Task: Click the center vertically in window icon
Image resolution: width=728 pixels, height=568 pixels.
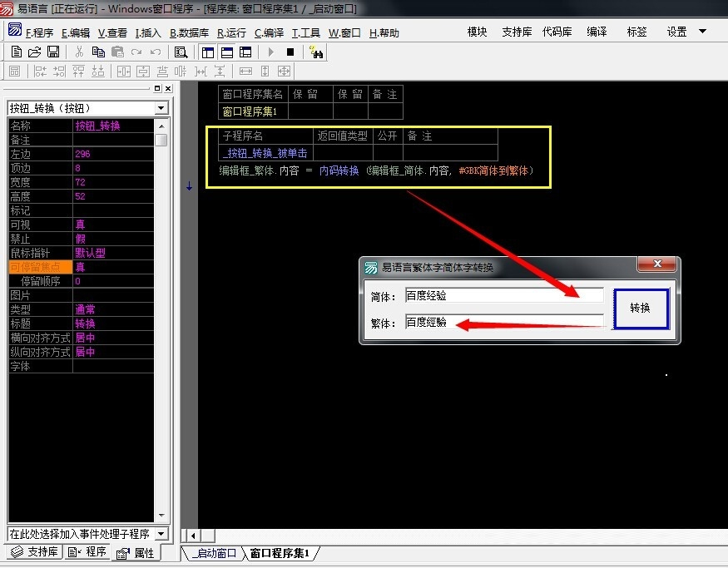Action: point(143,71)
